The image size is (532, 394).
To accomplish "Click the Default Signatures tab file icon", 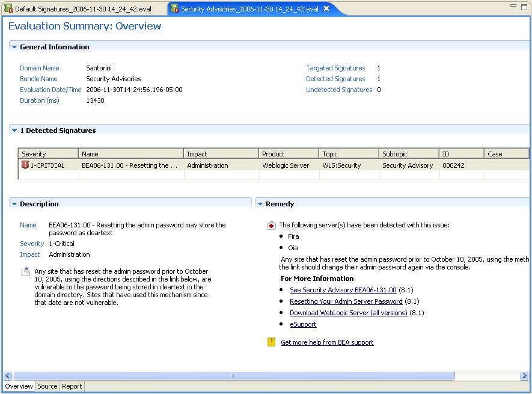I will 8,8.
